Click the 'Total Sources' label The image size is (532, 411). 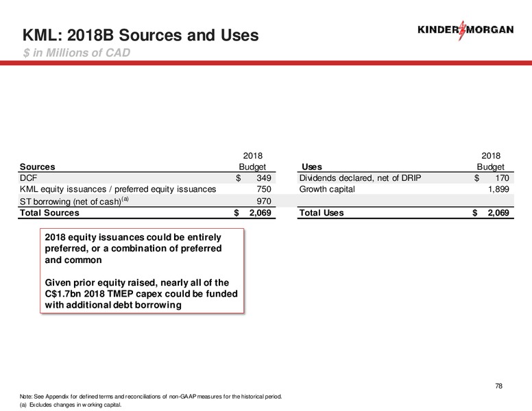pos(49,213)
